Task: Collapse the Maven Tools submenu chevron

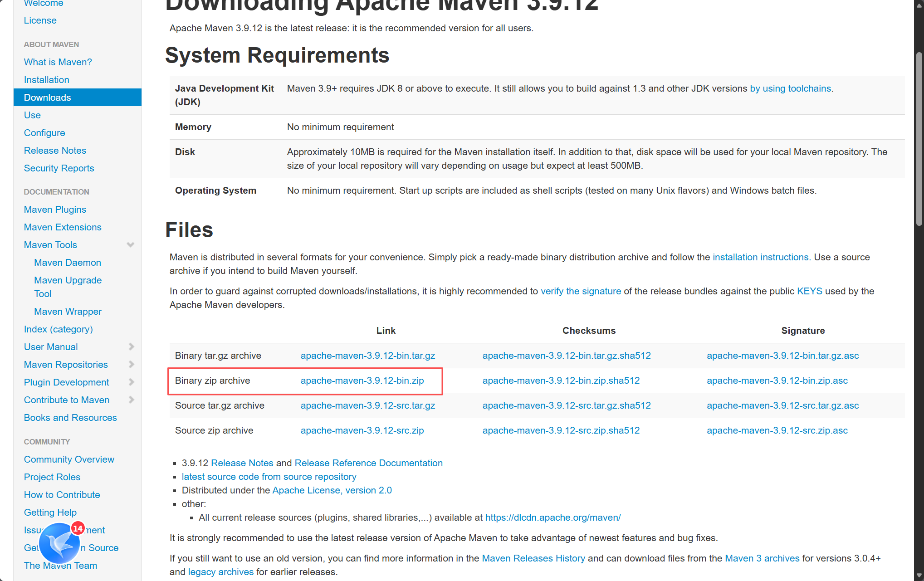Action: pyautogui.click(x=131, y=245)
